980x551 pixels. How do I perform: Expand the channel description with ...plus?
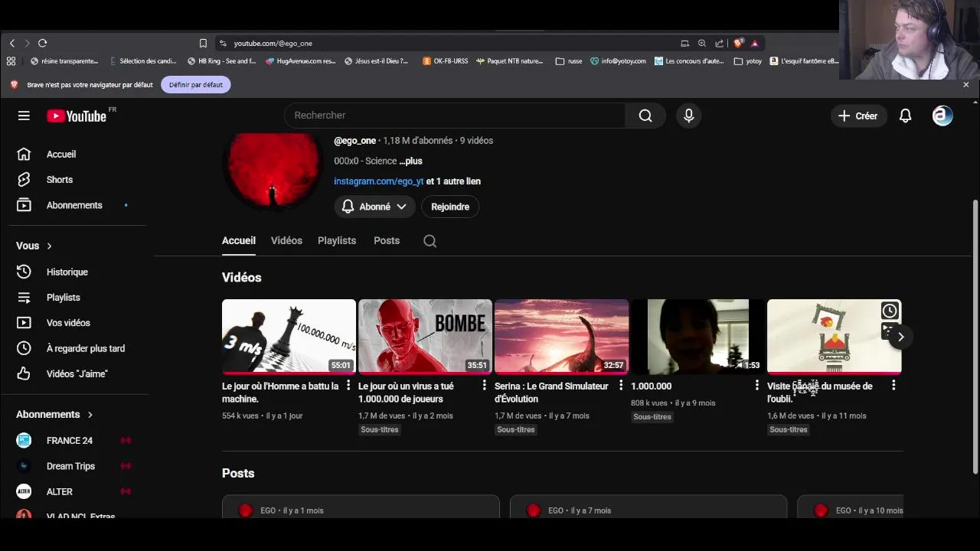(x=410, y=161)
